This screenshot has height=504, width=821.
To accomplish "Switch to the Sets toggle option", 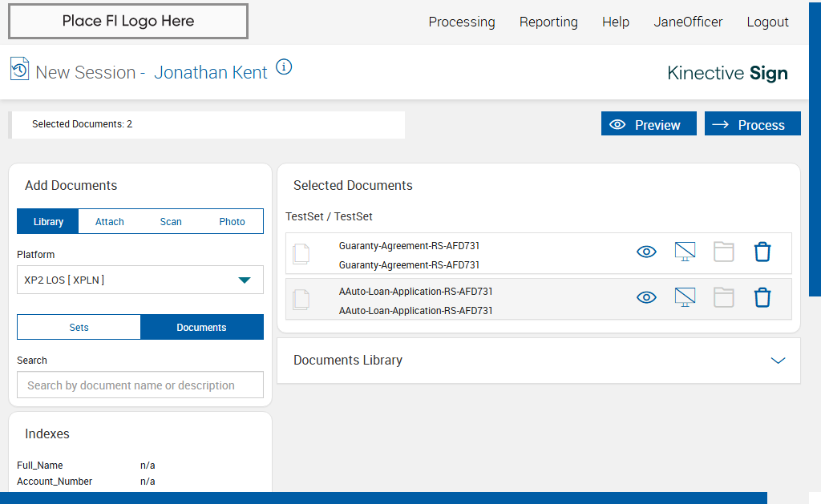I will (x=79, y=327).
